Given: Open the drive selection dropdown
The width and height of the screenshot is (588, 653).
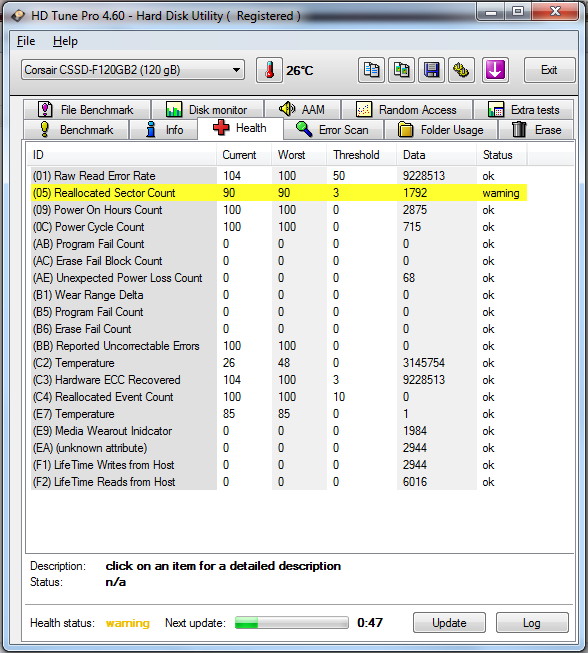Looking at the screenshot, I should click(x=133, y=70).
